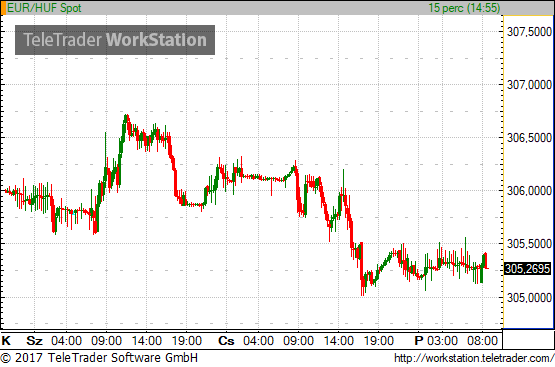Image resolution: width=555 pixels, height=367 pixels.
Task: Select the 307,0000 price axis label
Action: (529, 85)
